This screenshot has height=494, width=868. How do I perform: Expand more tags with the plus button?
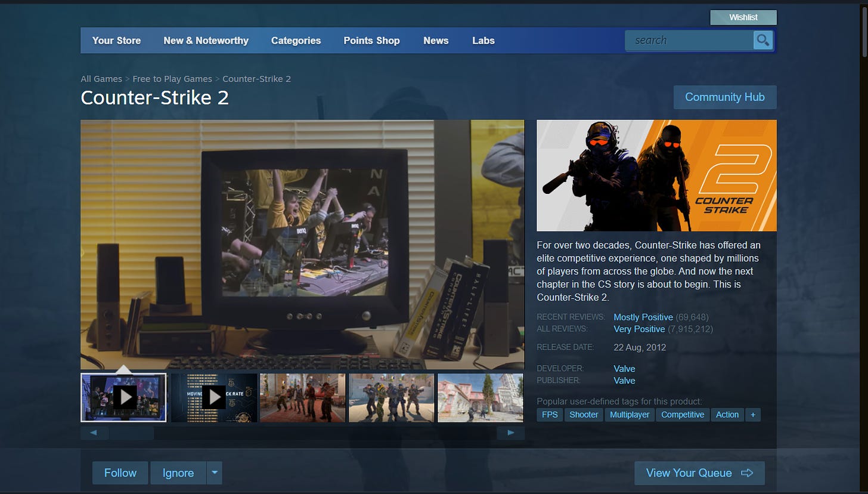[x=753, y=415]
